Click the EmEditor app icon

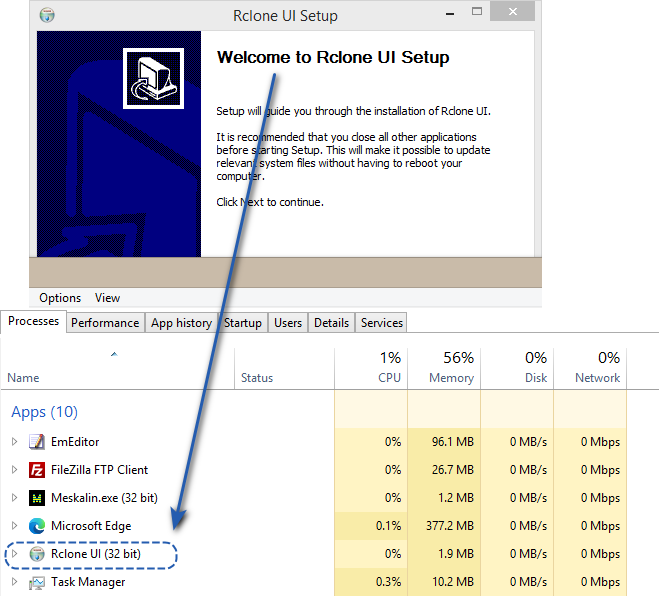coord(37,442)
